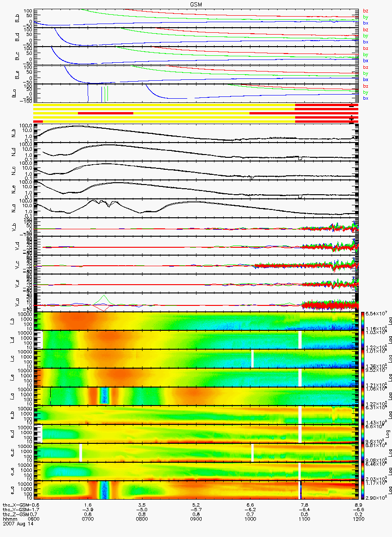Select the e_d electron spectrogram label
Viewport: 392px width, 537px height.
12,434
